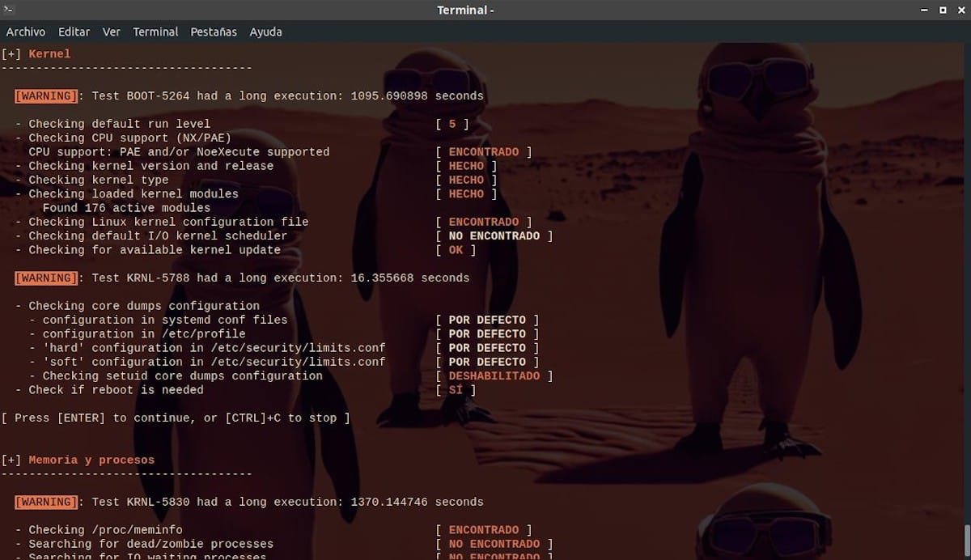Click the Kernel section heading
This screenshot has height=560, width=971.
pos(49,54)
